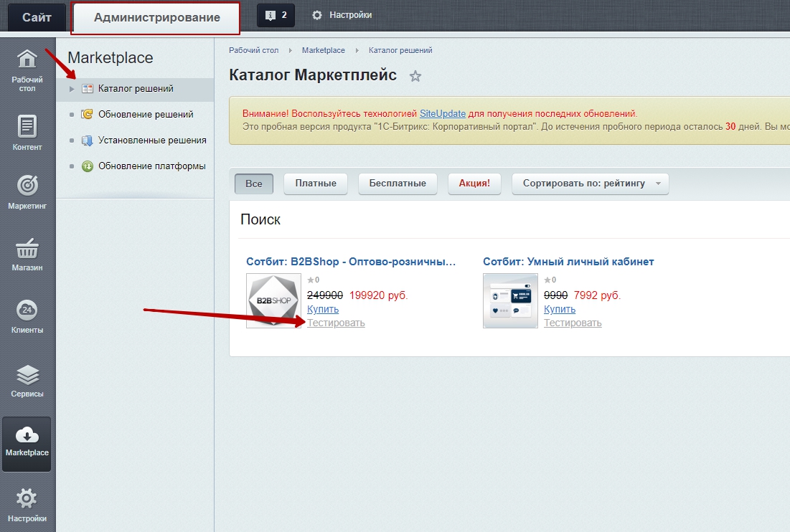Open the SiteUpdate link
Viewport: 790px width, 532px height.
click(x=443, y=114)
